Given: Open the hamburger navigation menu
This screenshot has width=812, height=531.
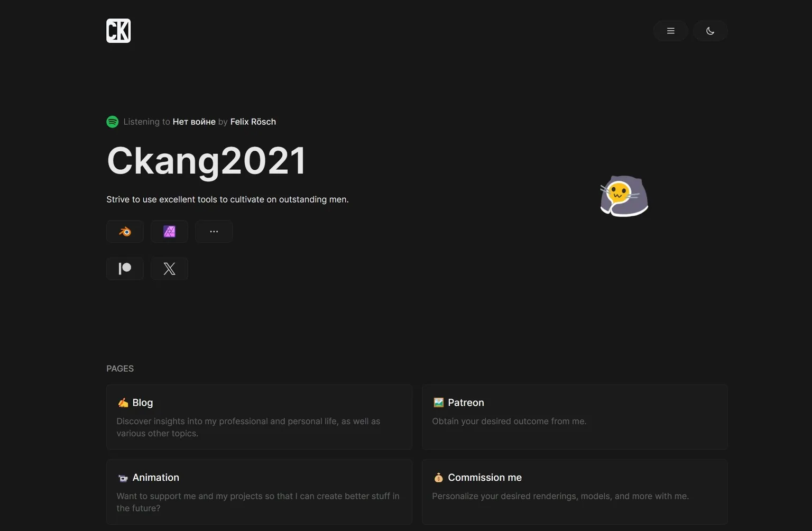Looking at the screenshot, I should pyautogui.click(x=671, y=31).
